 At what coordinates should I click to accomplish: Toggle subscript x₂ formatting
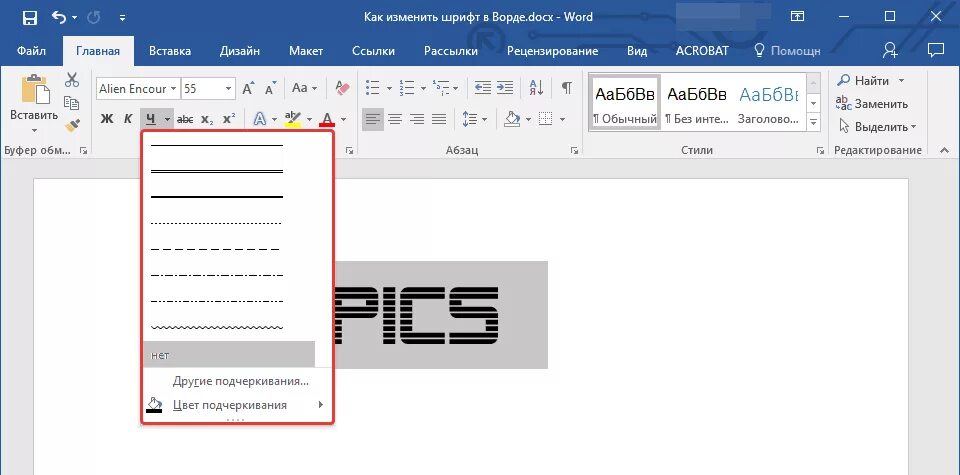[207, 119]
